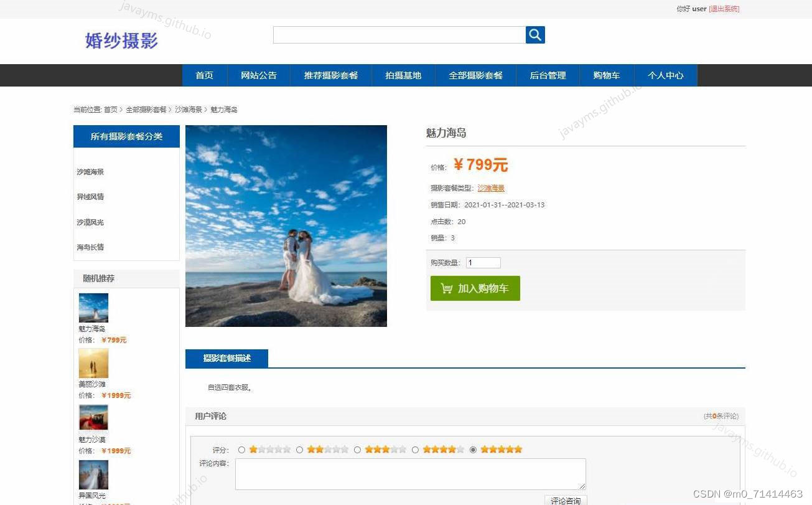This screenshot has height=505, width=812.
Task: Click 首页 in the breadcrumb trail
Action: click(110, 110)
